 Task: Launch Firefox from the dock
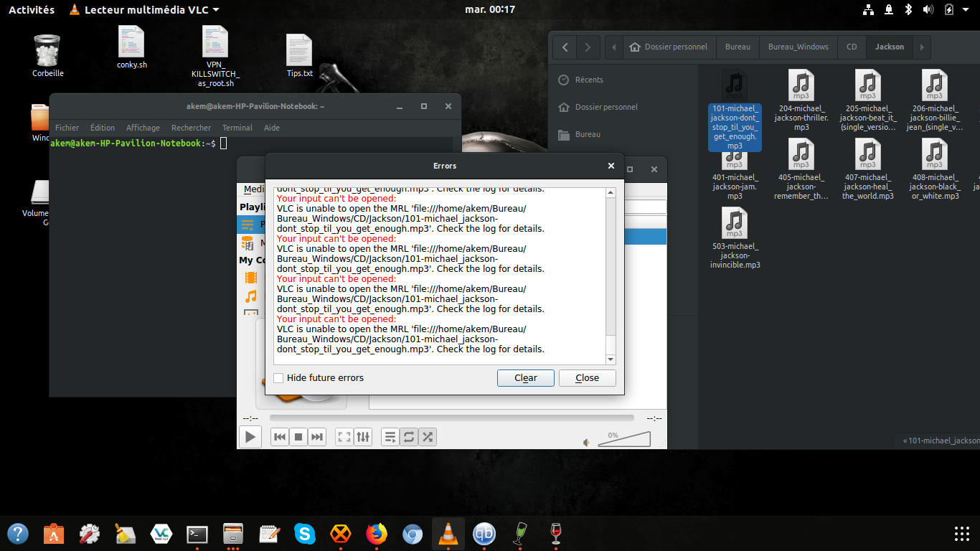tap(376, 533)
